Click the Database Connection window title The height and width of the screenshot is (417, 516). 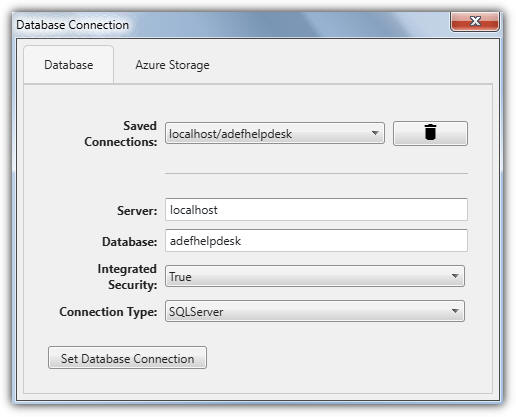pyautogui.click(x=72, y=25)
